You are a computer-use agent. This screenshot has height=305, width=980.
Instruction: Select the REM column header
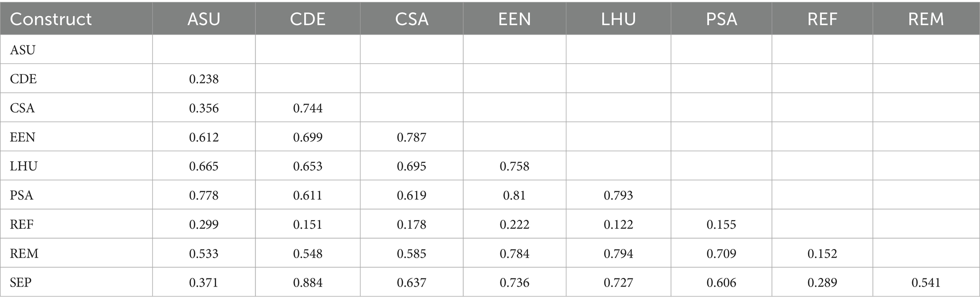coord(926,19)
